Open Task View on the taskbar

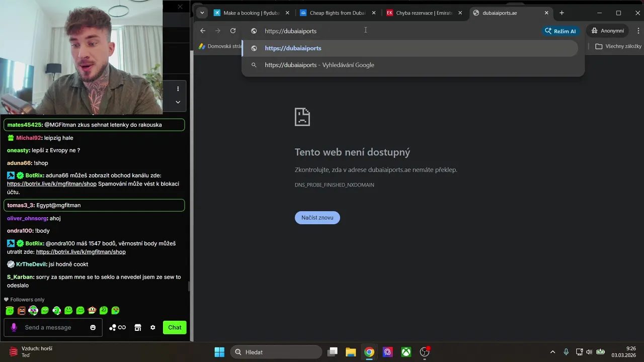tap(333, 352)
